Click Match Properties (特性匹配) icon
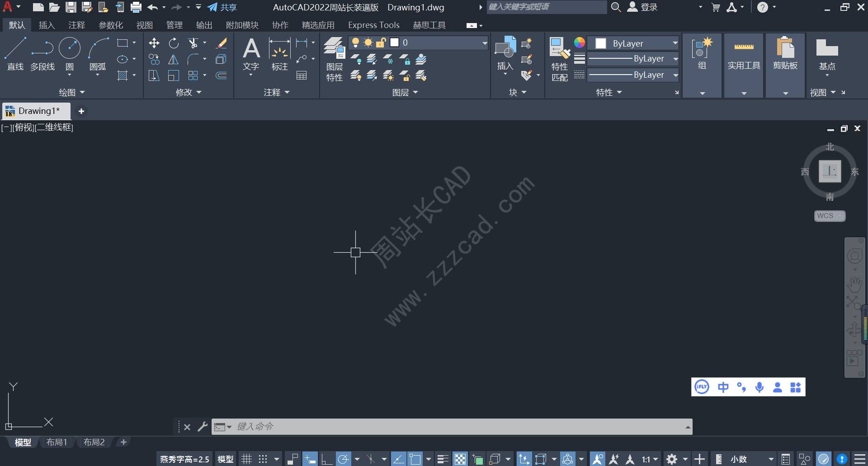 point(560,59)
